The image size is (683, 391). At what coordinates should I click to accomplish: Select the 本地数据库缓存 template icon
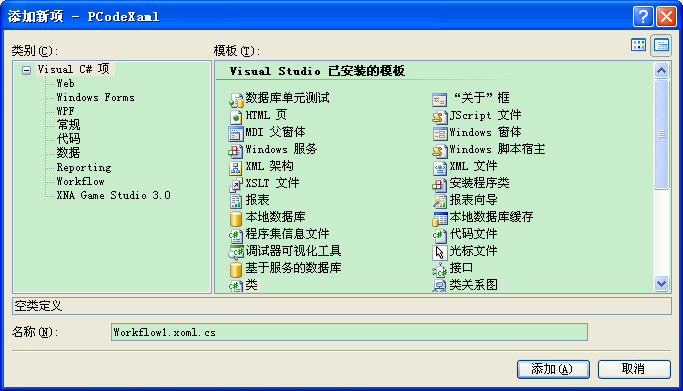pyautogui.click(x=440, y=219)
